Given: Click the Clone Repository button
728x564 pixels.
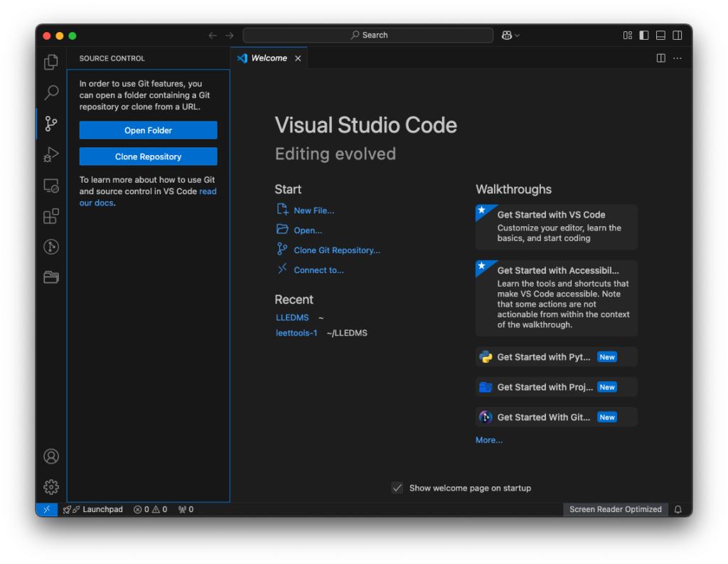Looking at the screenshot, I should pos(148,156).
